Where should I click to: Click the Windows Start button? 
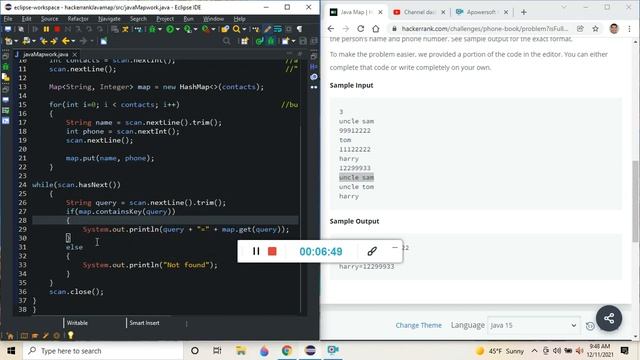click(11, 351)
